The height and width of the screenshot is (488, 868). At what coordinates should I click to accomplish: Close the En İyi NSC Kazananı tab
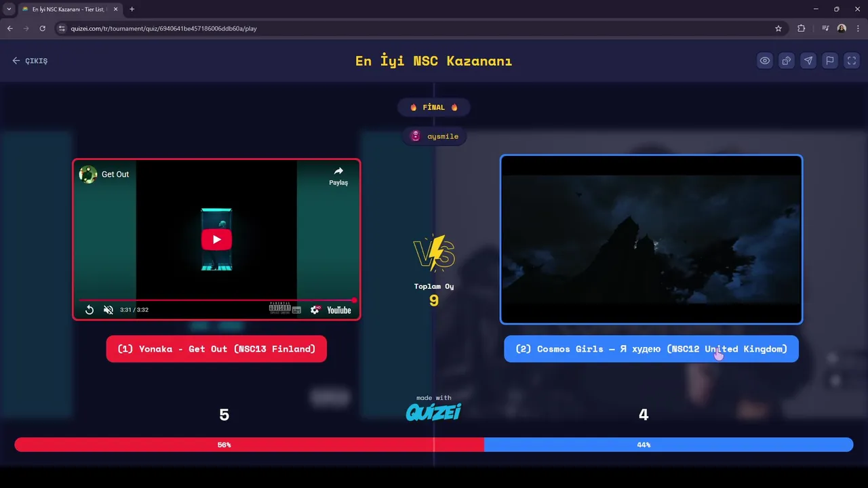pyautogui.click(x=115, y=9)
